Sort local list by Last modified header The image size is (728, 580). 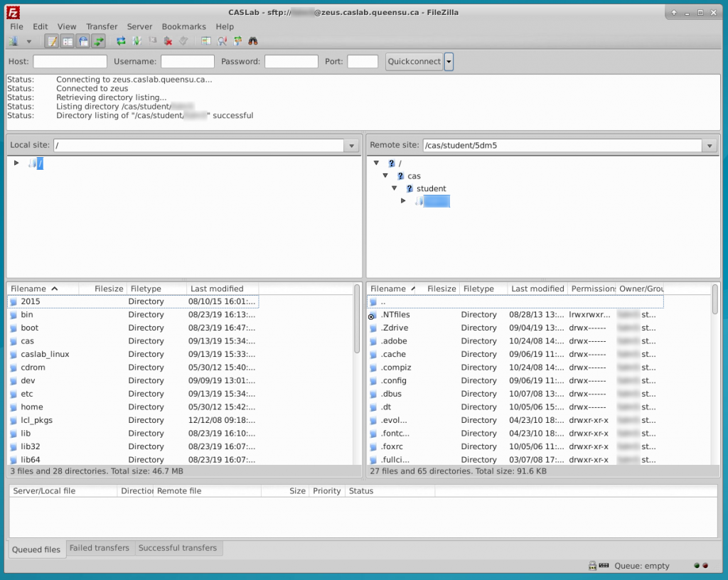[223, 289]
